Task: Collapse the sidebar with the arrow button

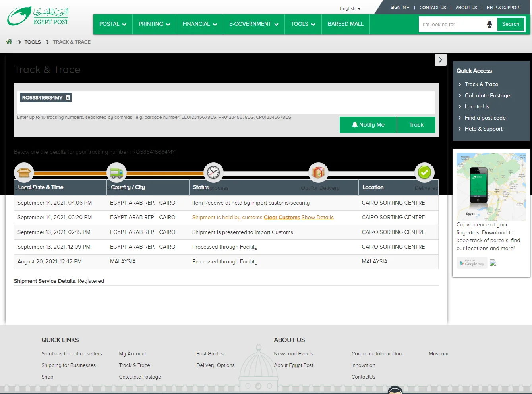Action: click(440, 60)
